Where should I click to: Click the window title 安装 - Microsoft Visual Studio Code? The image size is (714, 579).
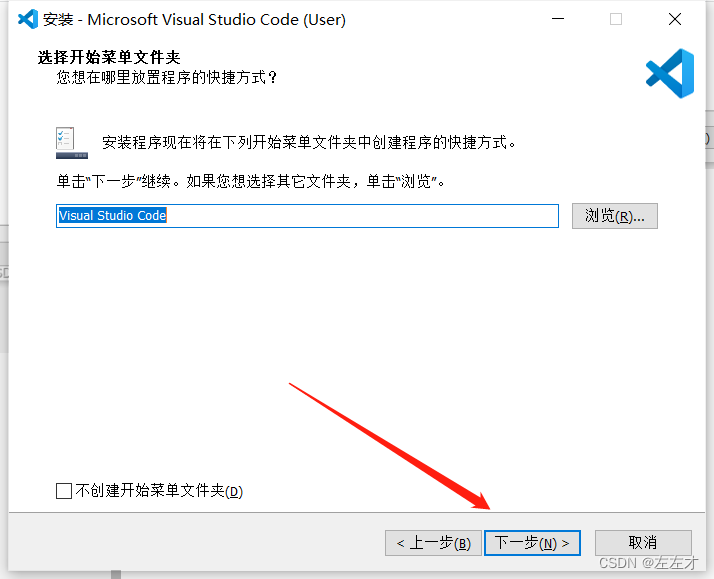click(194, 20)
